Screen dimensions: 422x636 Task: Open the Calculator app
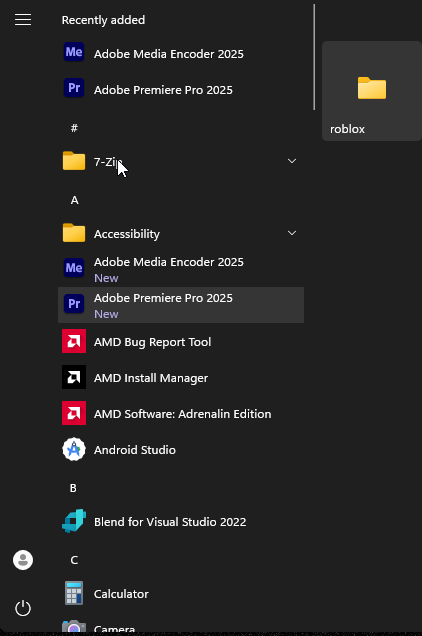181,593
